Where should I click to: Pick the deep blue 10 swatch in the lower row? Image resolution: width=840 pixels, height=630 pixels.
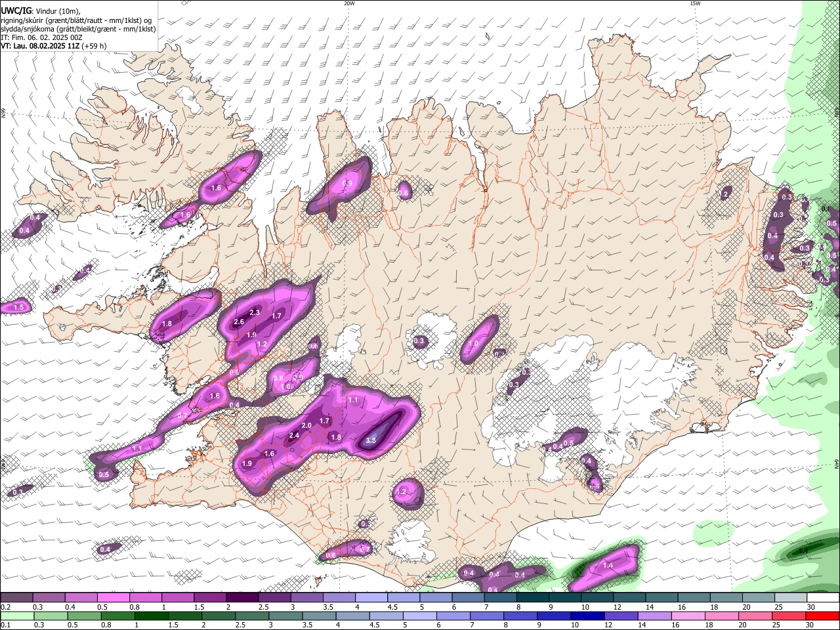click(x=587, y=616)
